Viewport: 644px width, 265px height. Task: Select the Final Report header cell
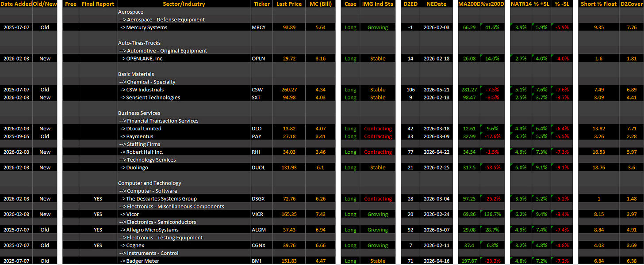pos(98,4)
